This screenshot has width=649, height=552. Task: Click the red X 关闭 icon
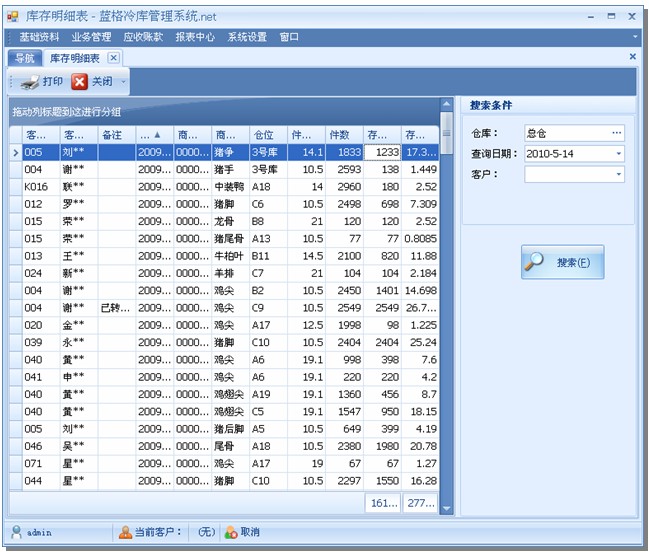pyautogui.click(x=79, y=82)
